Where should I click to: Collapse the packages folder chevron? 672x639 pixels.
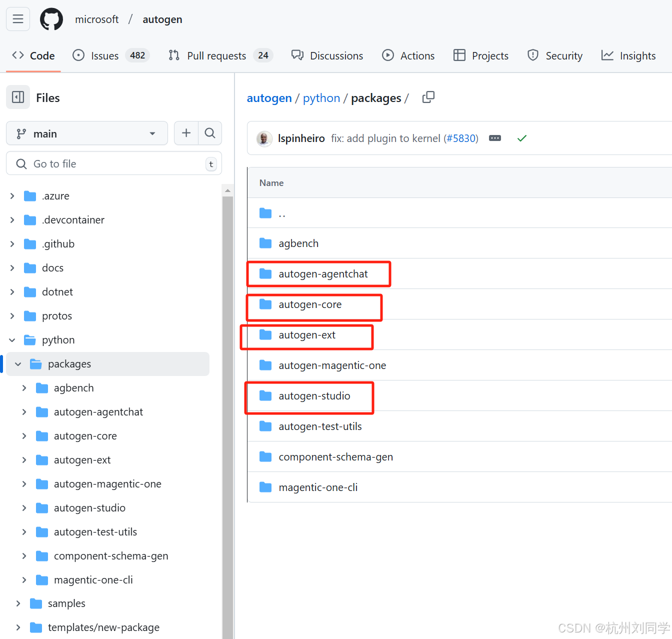point(18,364)
